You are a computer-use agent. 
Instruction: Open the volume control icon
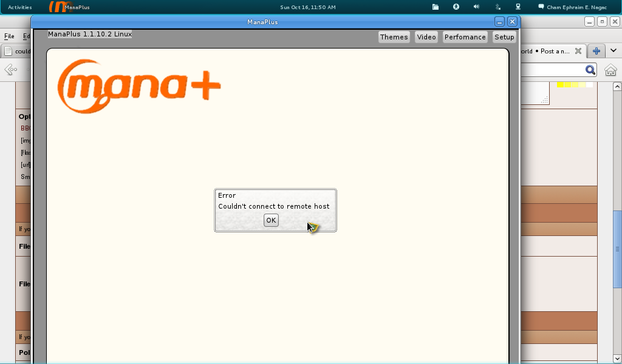coord(477,7)
